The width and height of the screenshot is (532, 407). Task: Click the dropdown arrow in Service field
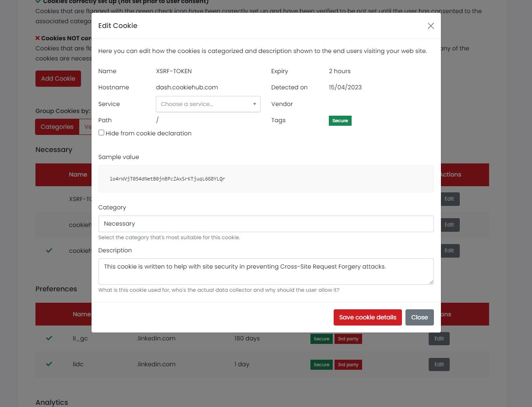tap(254, 104)
